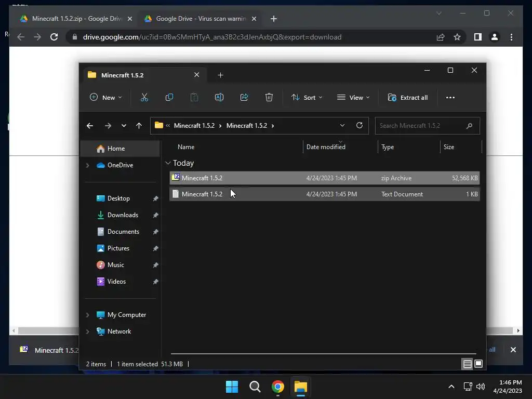
Task: Bookmark this page with the star icon
Action: [x=457, y=37]
